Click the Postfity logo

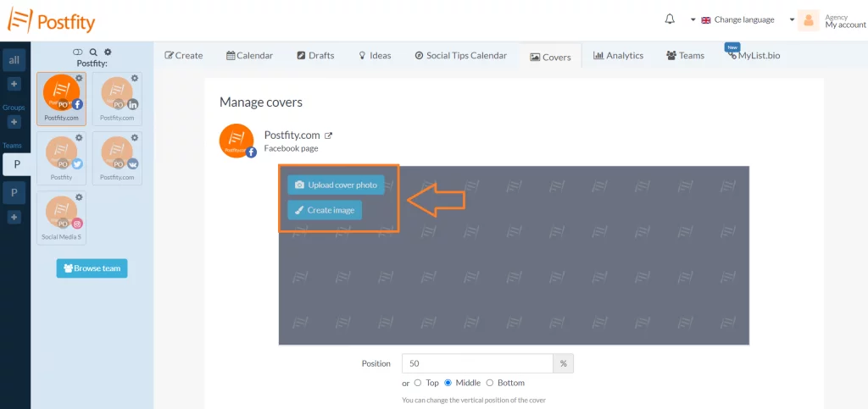point(52,21)
